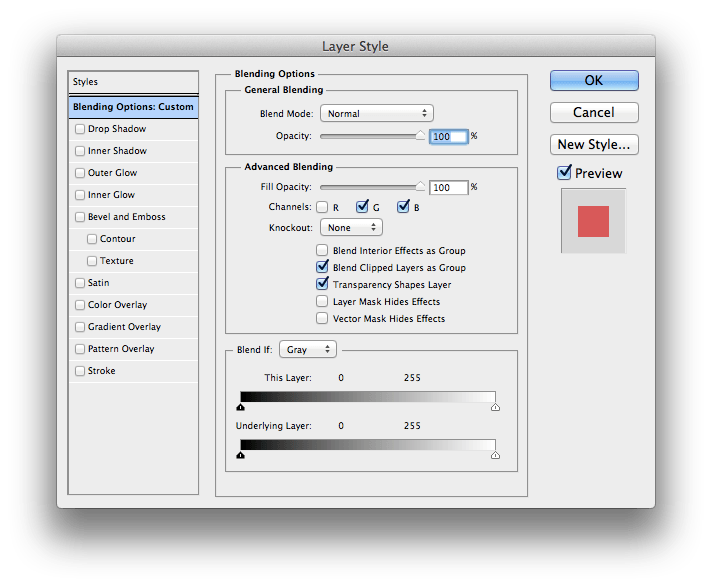Click the OK button
The image size is (712, 587).
(x=594, y=80)
